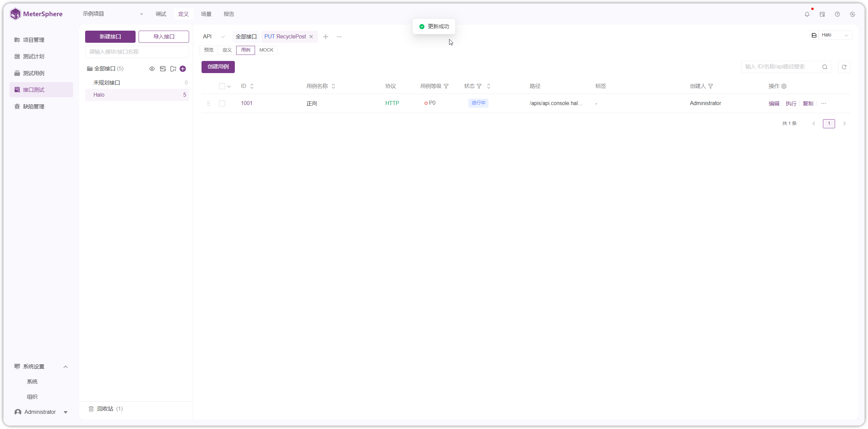Viewport: 868px width, 429px height.
Task: Click the 导入接口 button
Action: click(164, 37)
